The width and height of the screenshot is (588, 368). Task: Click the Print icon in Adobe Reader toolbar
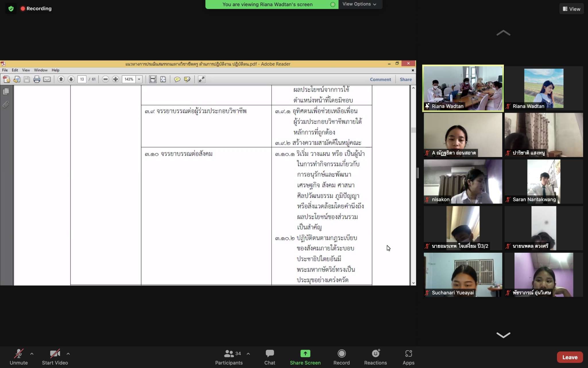coord(37,79)
